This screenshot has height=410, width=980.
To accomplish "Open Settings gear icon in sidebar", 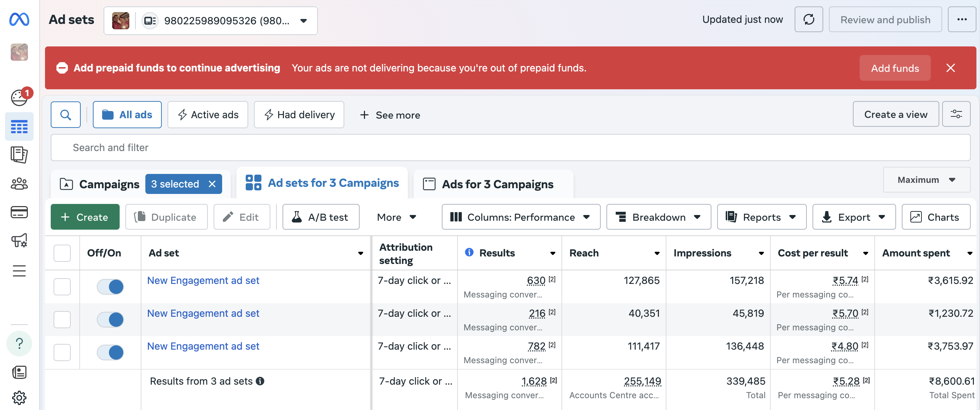I will pos(19,398).
